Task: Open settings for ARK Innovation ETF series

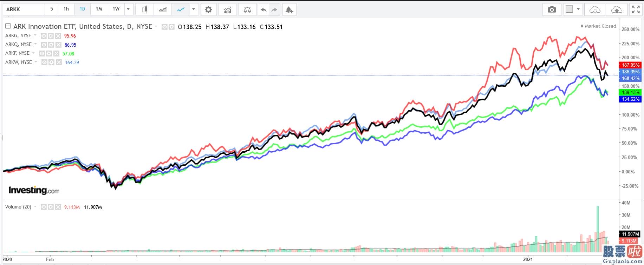Action: [x=171, y=27]
